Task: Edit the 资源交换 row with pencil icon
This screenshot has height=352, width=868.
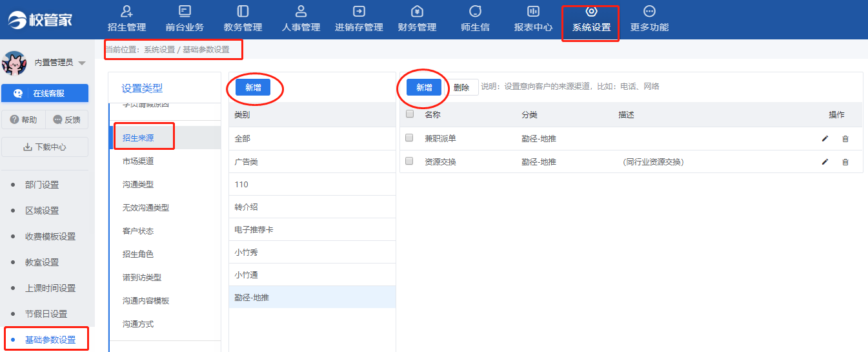Action: point(825,161)
